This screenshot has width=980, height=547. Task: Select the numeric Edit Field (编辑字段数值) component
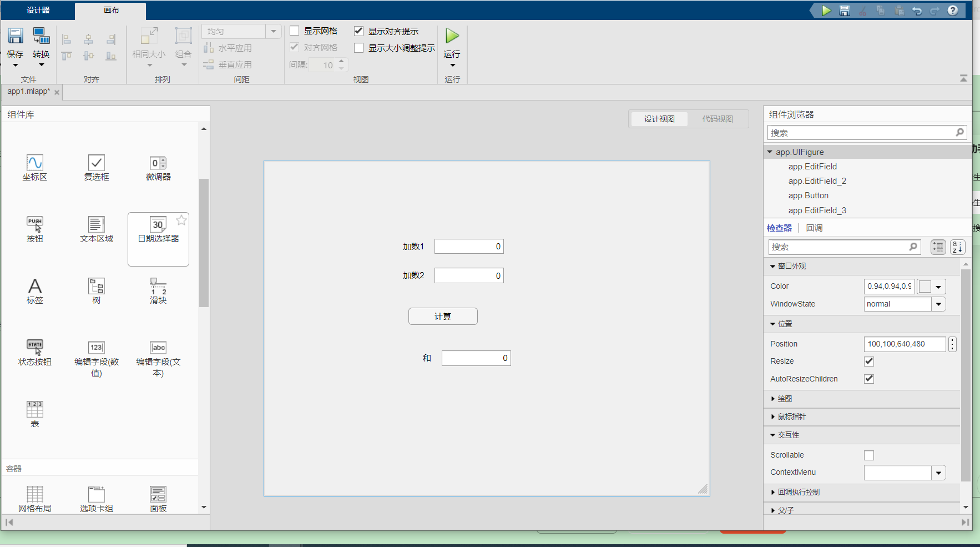pos(97,359)
